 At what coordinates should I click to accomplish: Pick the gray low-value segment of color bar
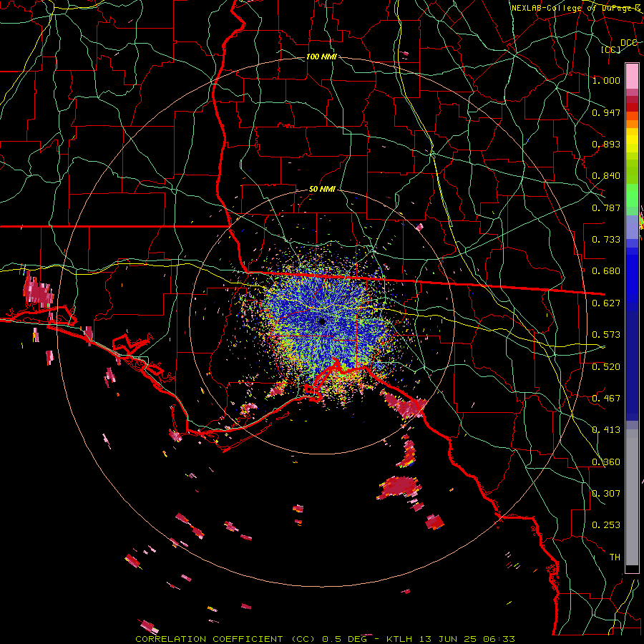click(x=632, y=499)
